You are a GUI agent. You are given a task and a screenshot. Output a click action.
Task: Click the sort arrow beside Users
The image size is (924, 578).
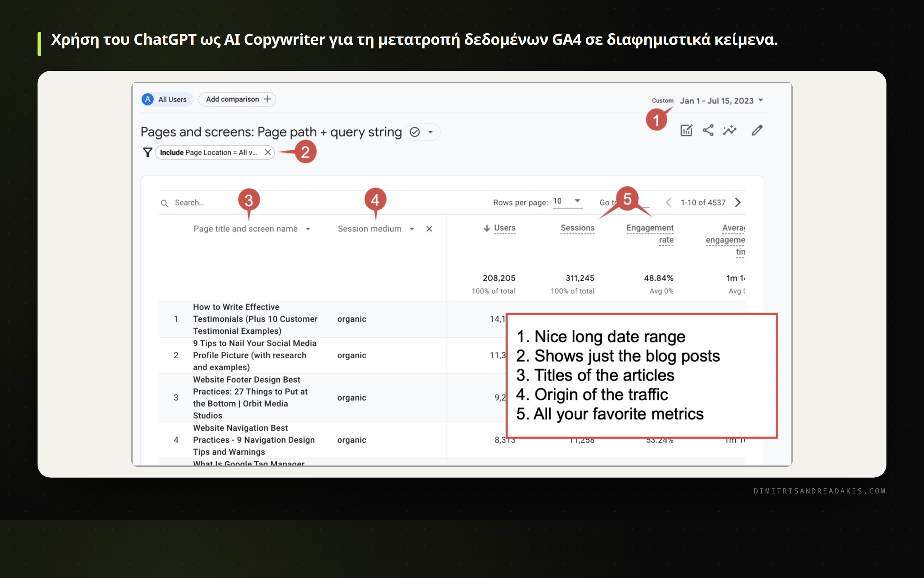click(x=487, y=228)
